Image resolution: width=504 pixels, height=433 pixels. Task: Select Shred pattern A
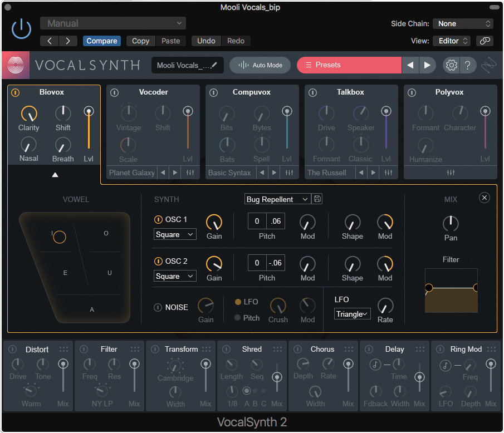(247, 391)
